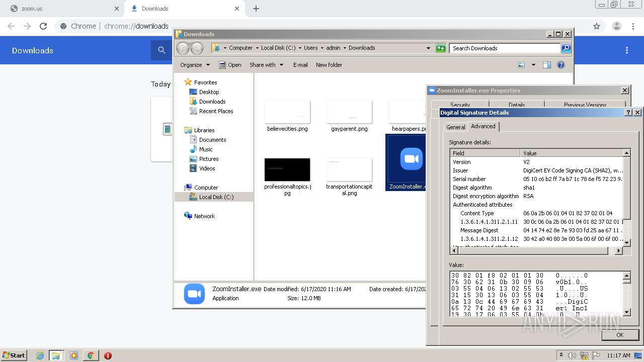Select ZoomInstaller.exe file icon
This screenshot has height=362, width=644.
pyautogui.click(x=411, y=159)
